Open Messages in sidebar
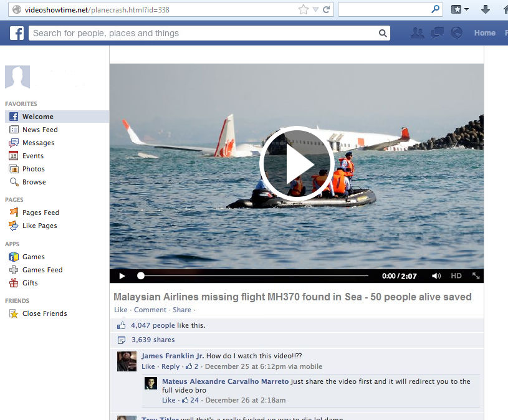Viewport: 508px width, 420px height. 38,143
